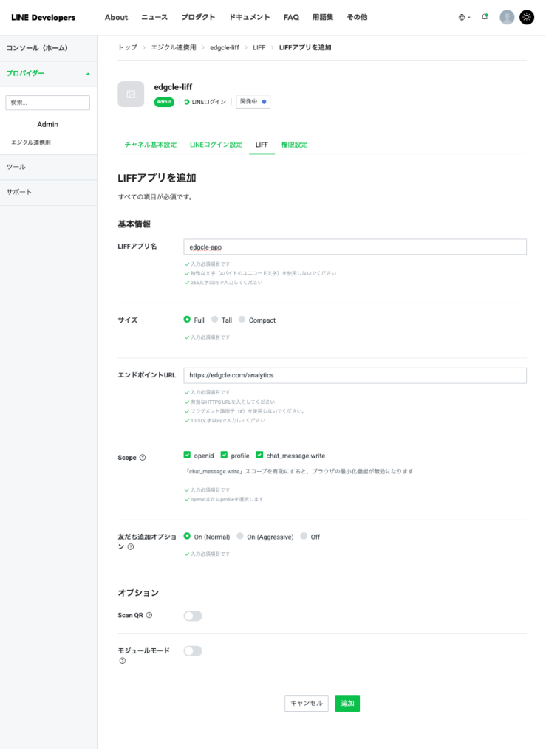Switch to 権限設定 tab

294,145
